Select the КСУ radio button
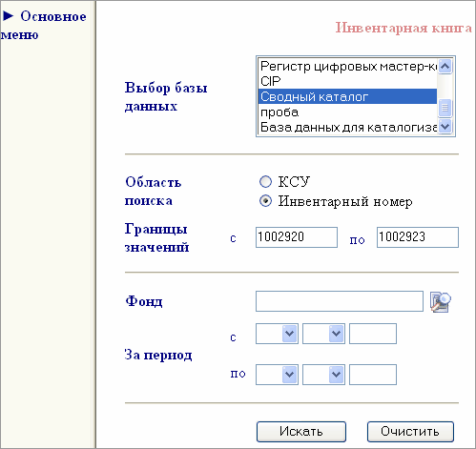 [265, 182]
